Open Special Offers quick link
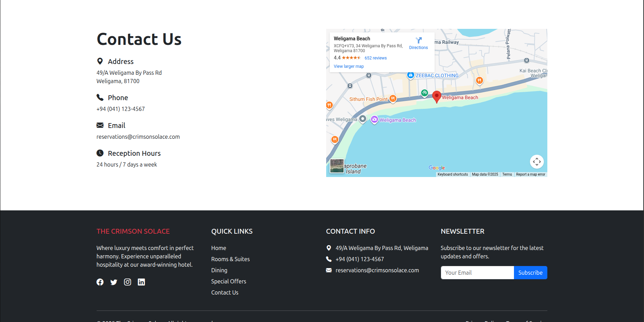Viewport: 644px width, 322px height. 228,281
